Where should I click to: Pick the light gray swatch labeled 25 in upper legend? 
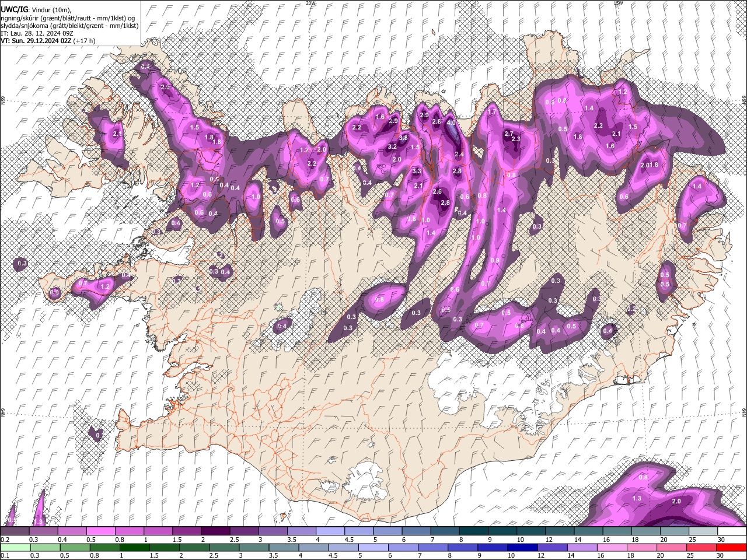click(x=703, y=531)
